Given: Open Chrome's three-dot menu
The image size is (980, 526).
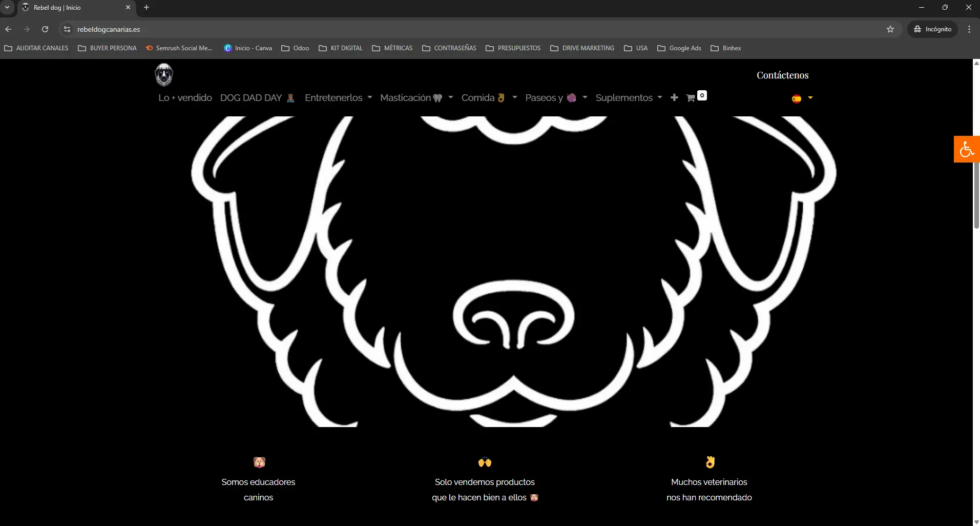Looking at the screenshot, I should [x=969, y=29].
